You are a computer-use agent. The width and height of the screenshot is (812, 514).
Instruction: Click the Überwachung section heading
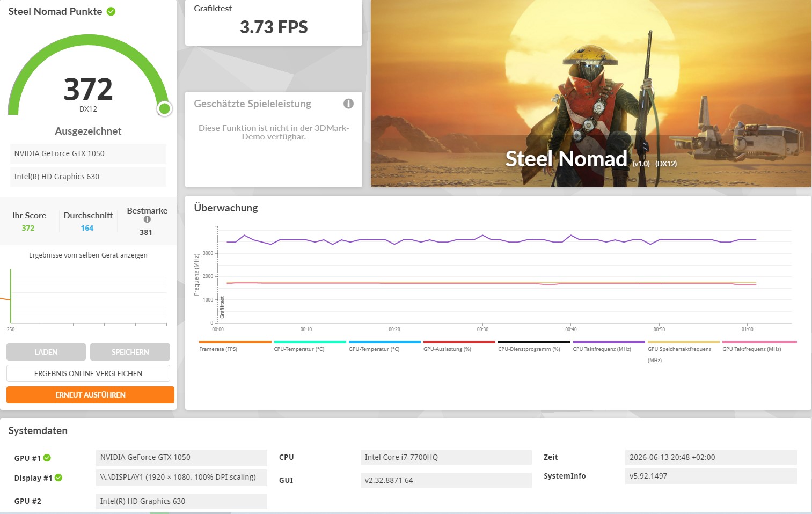226,208
